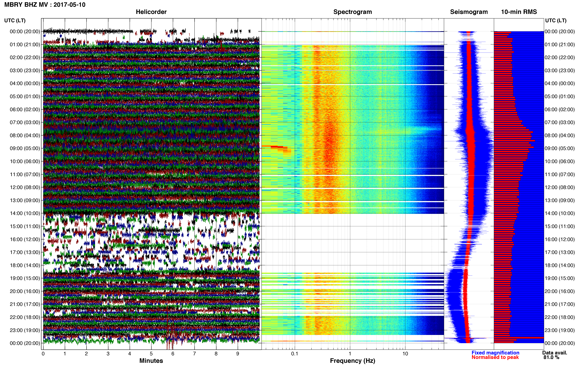Viewport: 588px width, 368px height.
Task: Click RMS-side '23:00 (19:00)' time label
Action: (x=560, y=330)
